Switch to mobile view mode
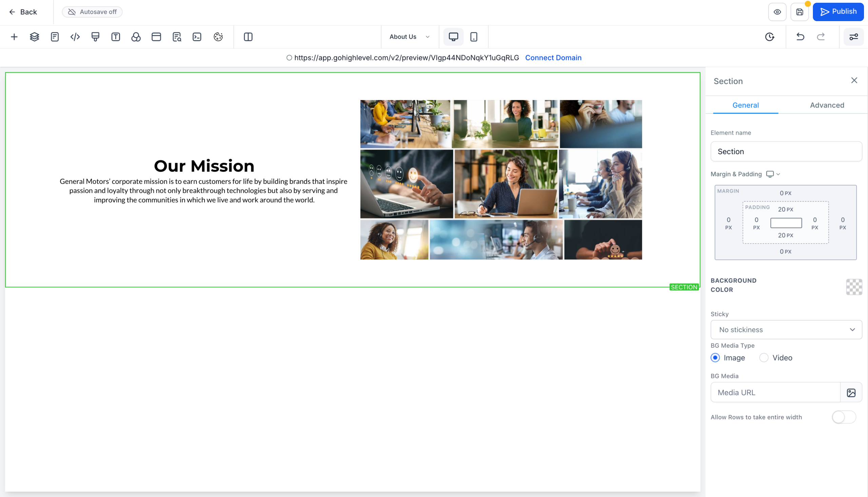The width and height of the screenshot is (868, 497). pos(474,37)
